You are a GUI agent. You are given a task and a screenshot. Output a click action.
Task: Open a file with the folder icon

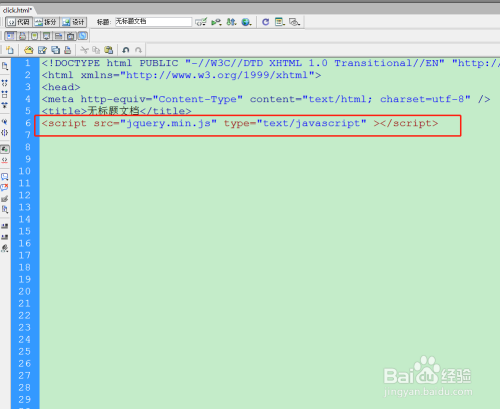tap(29, 50)
